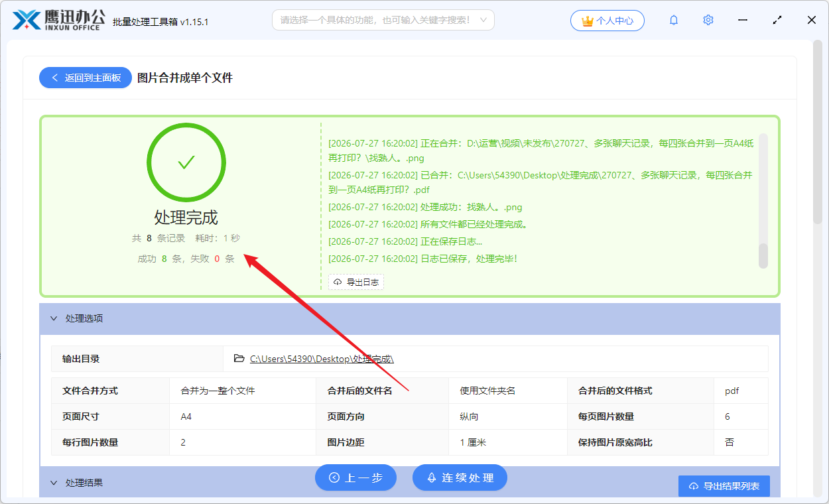Click the A4 page size value
The image size is (829, 504).
pyautogui.click(x=243, y=416)
